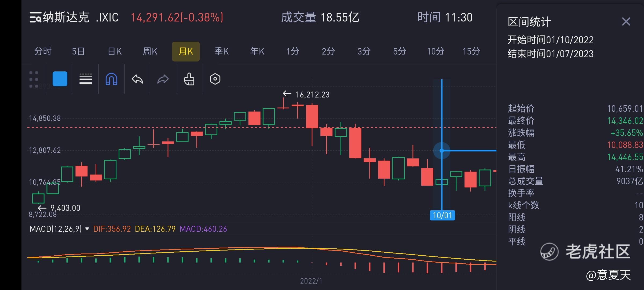The width and height of the screenshot is (644, 290).
Task: Click the 阳线 row label
Action: pos(517,217)
